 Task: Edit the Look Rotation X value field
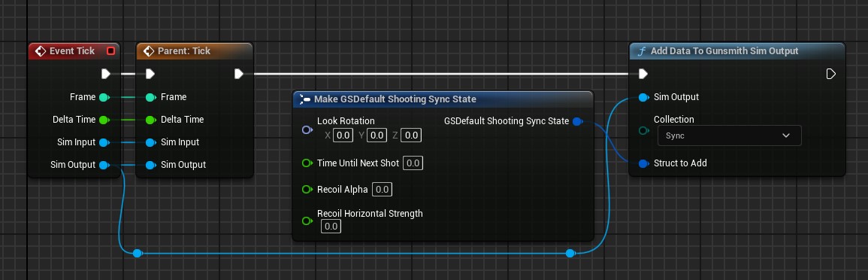343,135
